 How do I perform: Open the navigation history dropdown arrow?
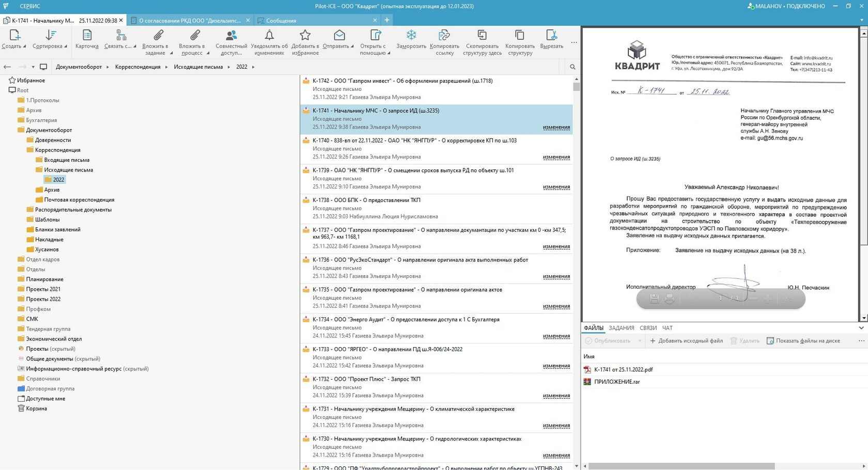(x=33, y=67)
